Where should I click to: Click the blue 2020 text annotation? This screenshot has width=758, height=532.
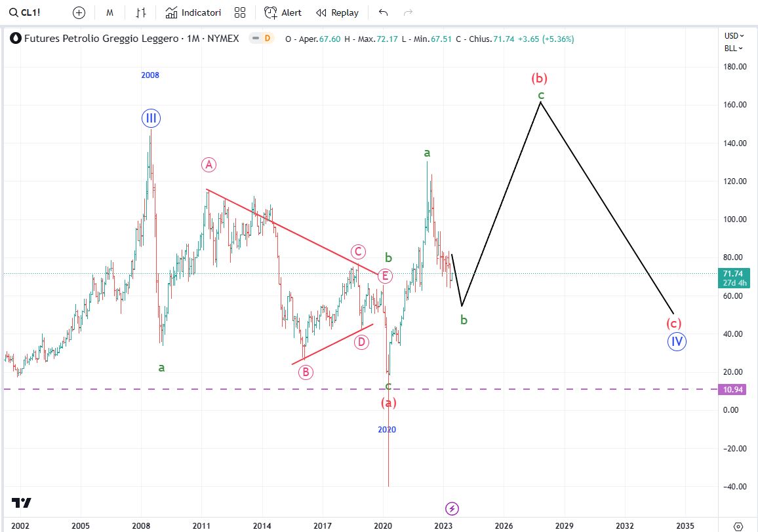[387, 430]
